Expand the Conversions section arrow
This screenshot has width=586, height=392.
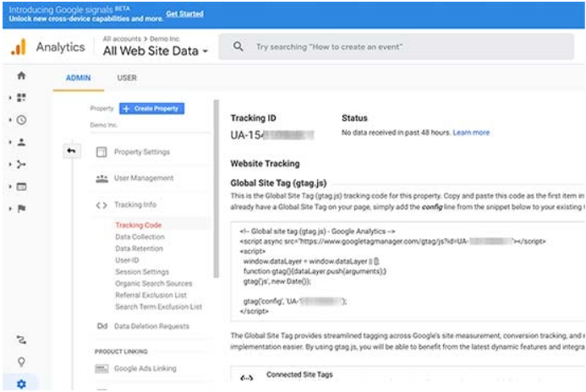pyautogui.click(x=10, y=209)
